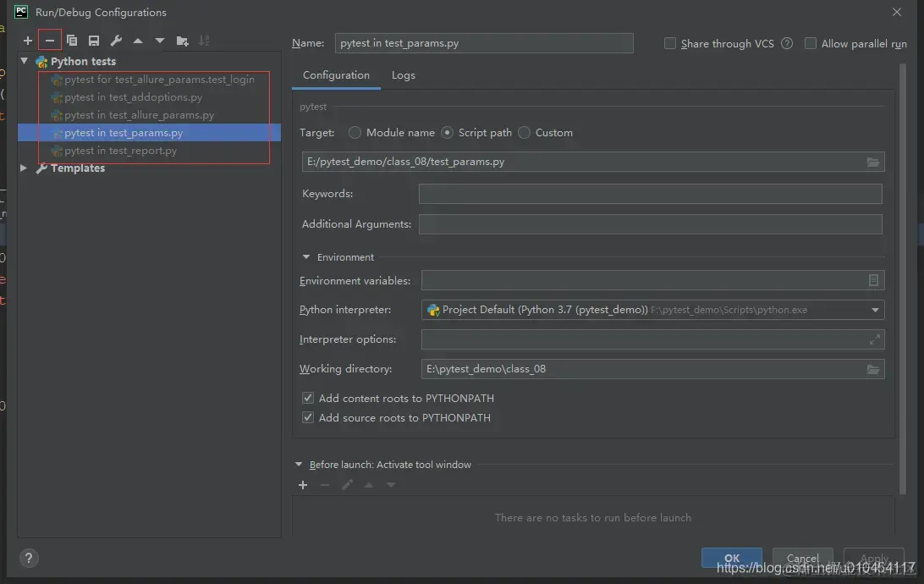Remove the selected configuration with the minus icon

pyautogui.click(x=49, y=41)
